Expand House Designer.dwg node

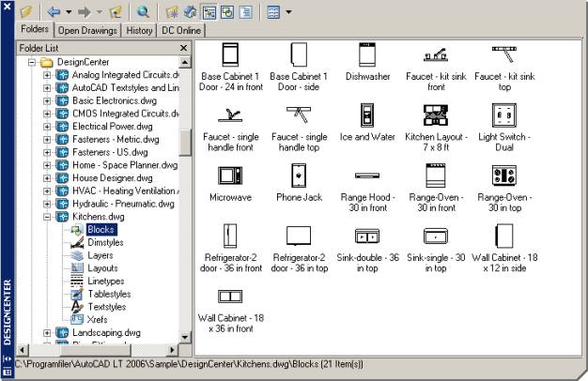coord(47,178)
